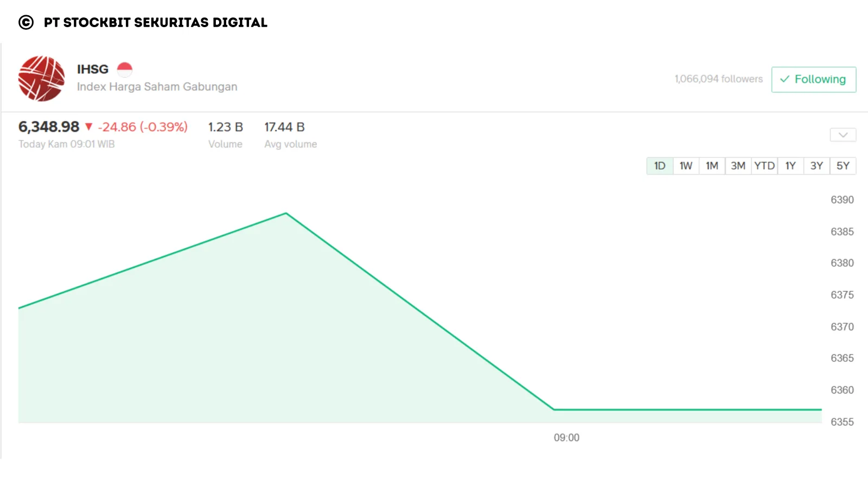Switch chart range to 1Y
The height and width of the screenshot is (488, 868).
tap(790, 166)
